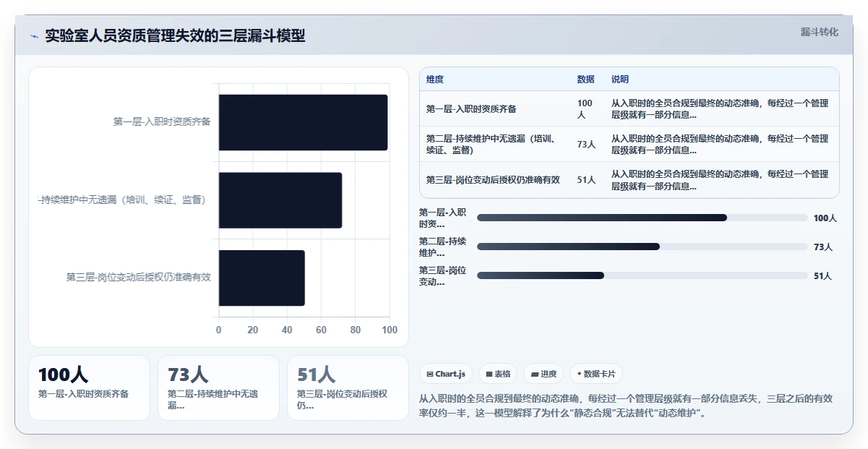Click the 维度 column header

click(435, 79)
